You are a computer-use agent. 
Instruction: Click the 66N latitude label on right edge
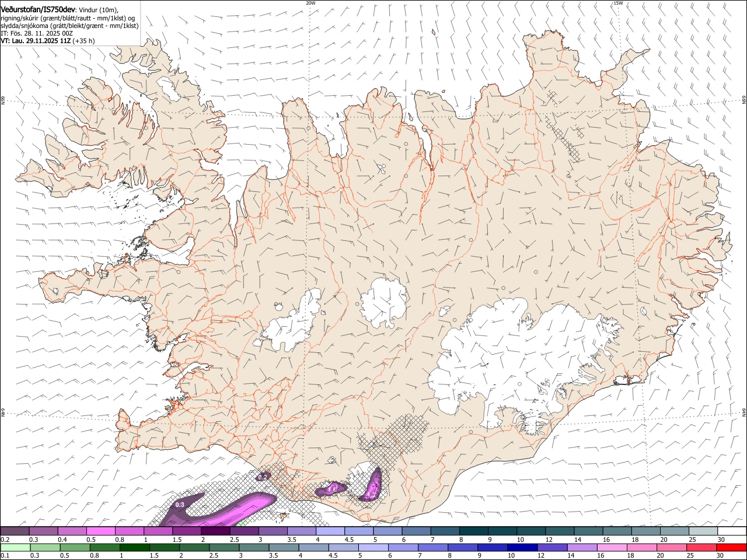click(743, 100)
